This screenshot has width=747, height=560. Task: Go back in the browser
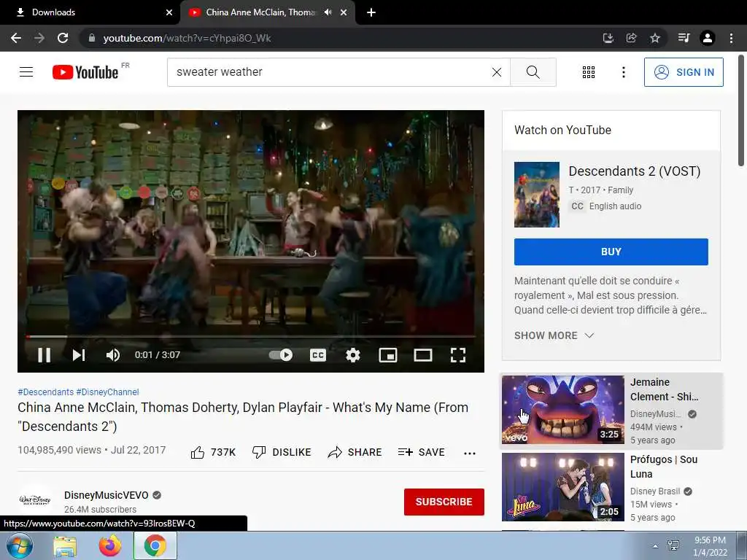pos(16,38)
